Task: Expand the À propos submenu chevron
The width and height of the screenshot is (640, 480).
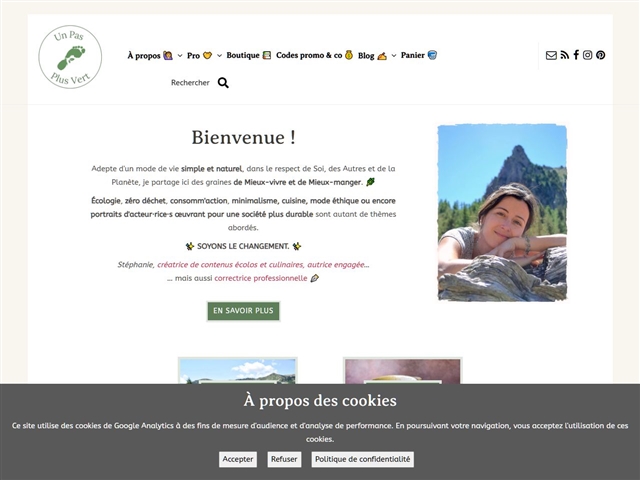Action: (180, 56)
